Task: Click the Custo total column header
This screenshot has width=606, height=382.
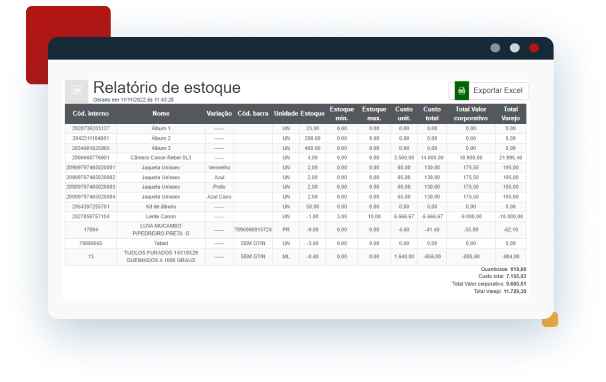Action: tap(432, 114)
